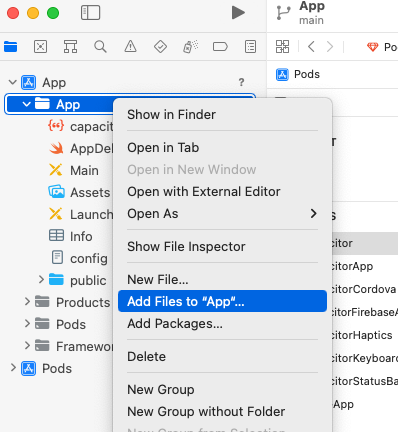Select the CapacitorKeyboard target row
Viewport: 398px width, 432px height.
(x=365, y=358)
